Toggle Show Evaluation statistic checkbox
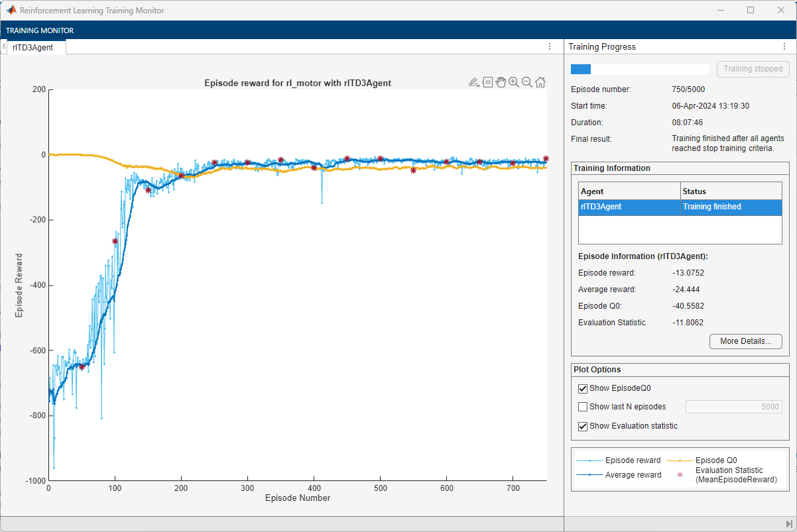This screenshot has width=797, height=532. click(x=583, y=426)
